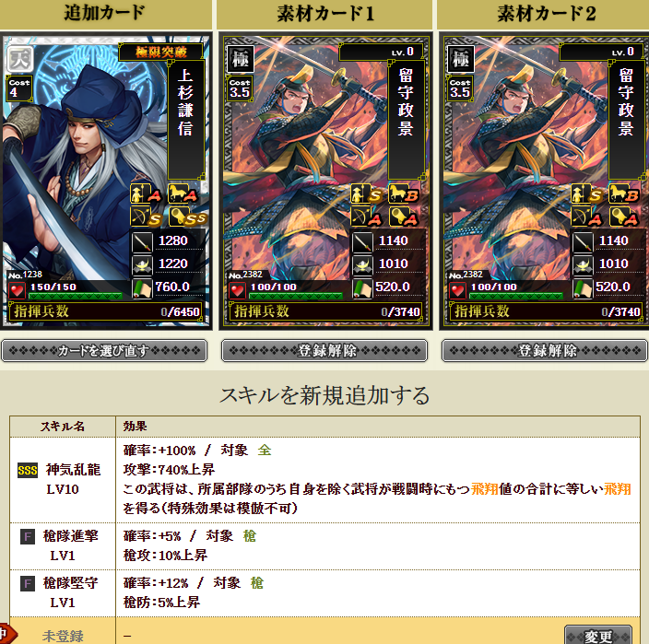Click the heart HP icon on the 追加カード

(x=17, y=290)
